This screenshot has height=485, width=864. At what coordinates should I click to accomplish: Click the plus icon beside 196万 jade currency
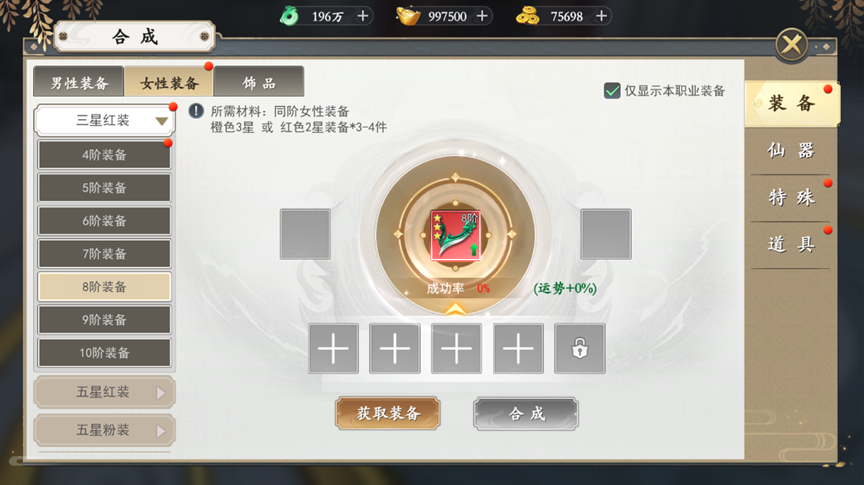pyautogui.click(x=363, y=16)
